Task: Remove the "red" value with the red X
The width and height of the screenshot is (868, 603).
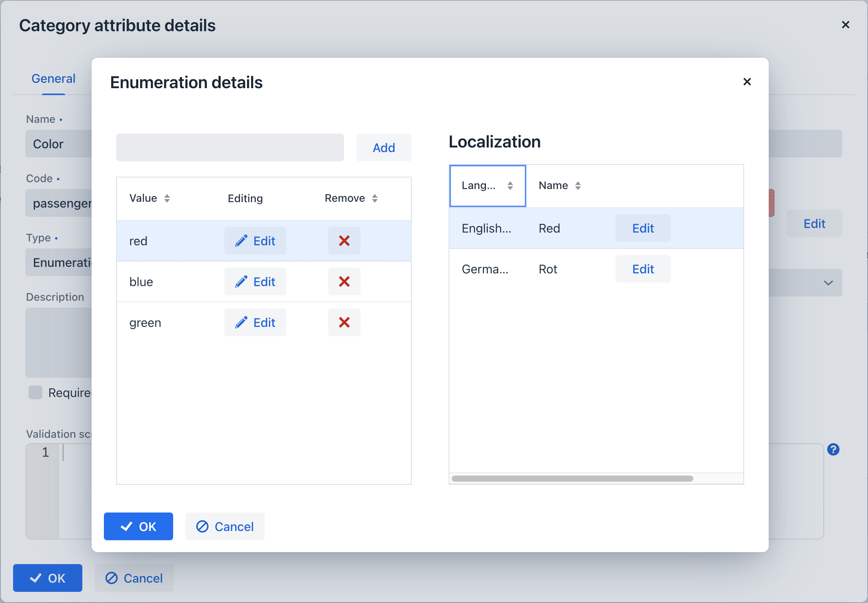Action: (x=344, y=241)
